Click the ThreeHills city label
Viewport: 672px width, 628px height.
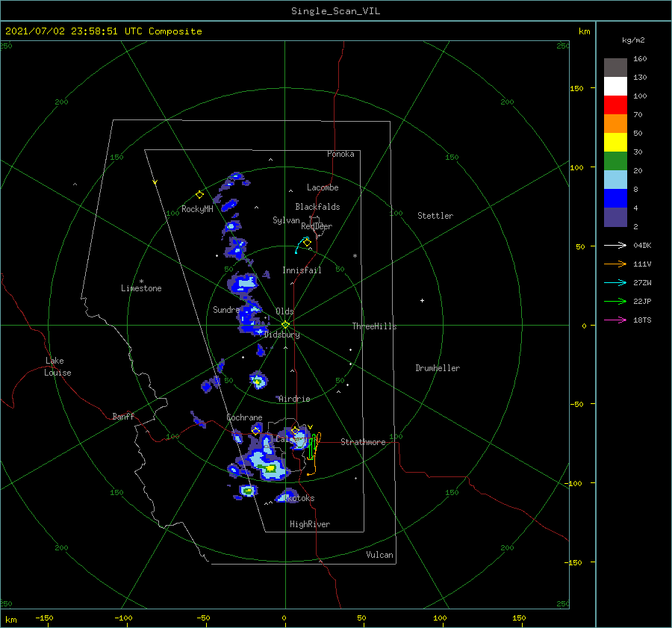(374, 326)
